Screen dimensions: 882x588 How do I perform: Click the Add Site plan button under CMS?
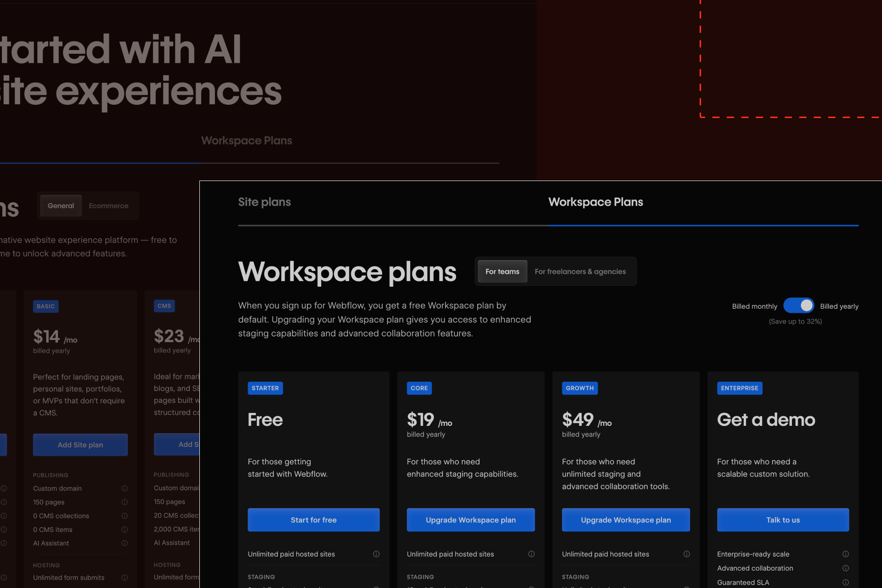[177, 444]
